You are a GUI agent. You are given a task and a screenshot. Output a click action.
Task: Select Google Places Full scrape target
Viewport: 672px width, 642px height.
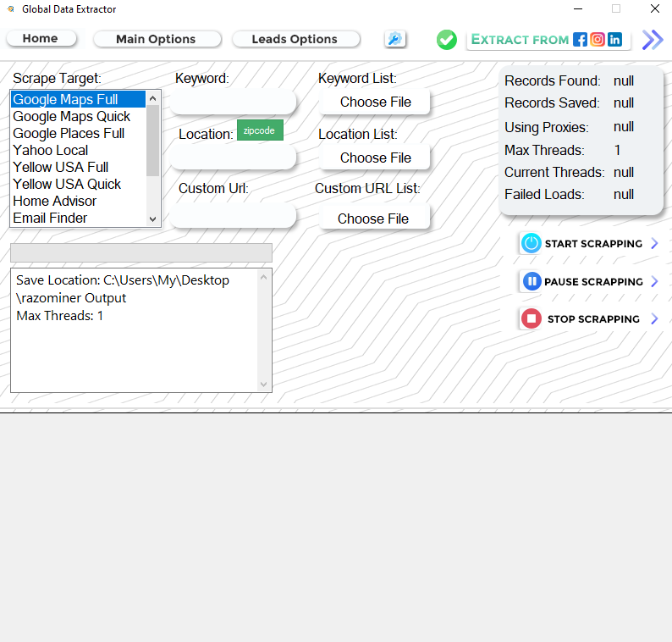78,133
